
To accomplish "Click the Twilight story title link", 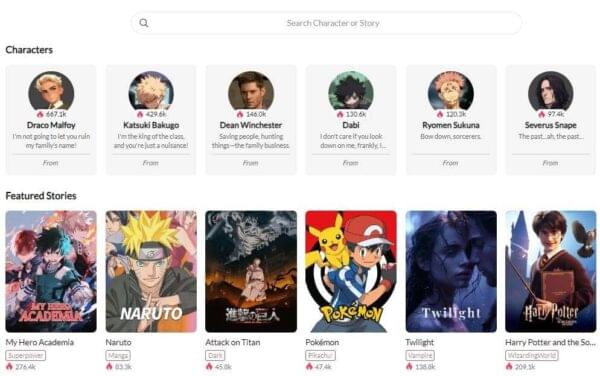I will coord(420,342).
